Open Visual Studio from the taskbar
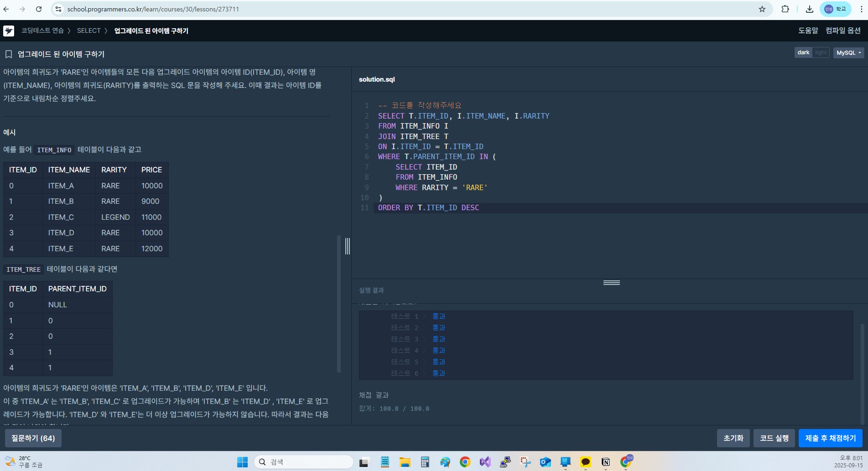 pos(485,462)
